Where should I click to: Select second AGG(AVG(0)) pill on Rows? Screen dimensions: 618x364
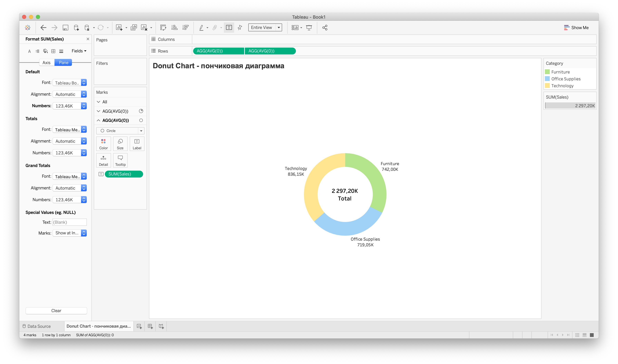pos(270,51)
